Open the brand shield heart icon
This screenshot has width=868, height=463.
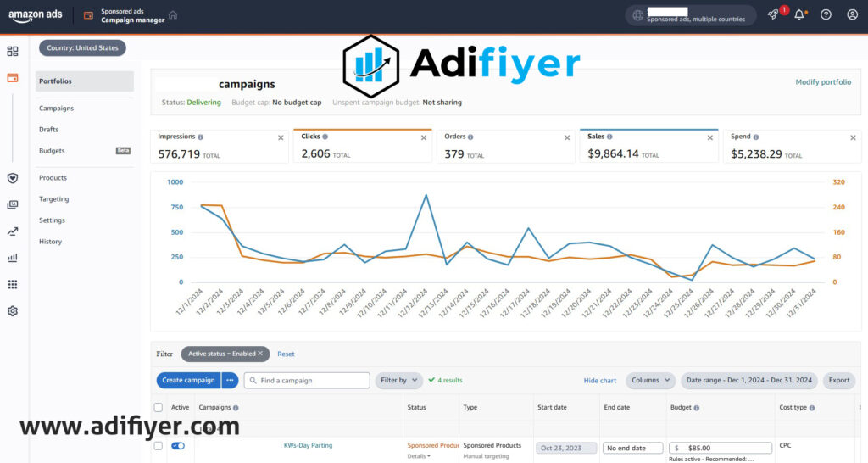tap(12, 178)
